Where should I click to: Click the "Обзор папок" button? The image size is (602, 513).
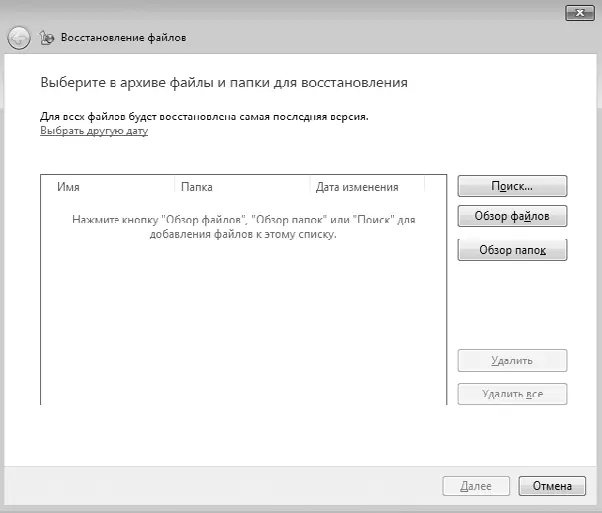pos(512,250)
